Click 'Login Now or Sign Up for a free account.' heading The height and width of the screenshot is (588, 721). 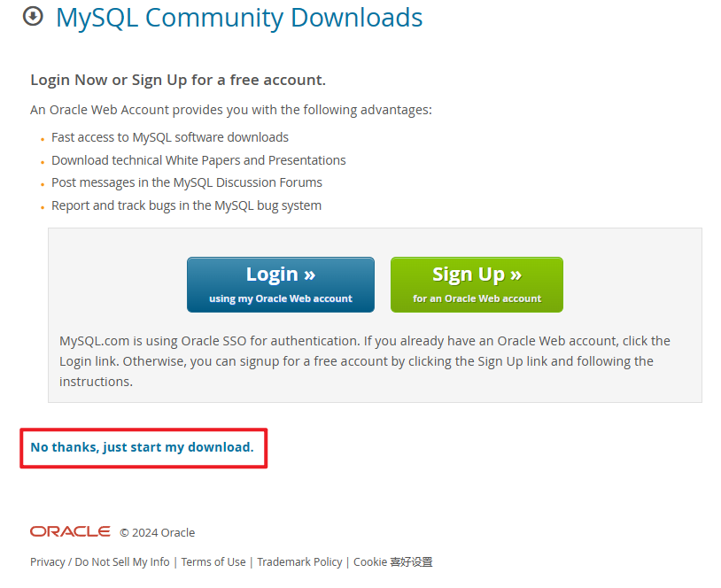(x=178, y=80)
